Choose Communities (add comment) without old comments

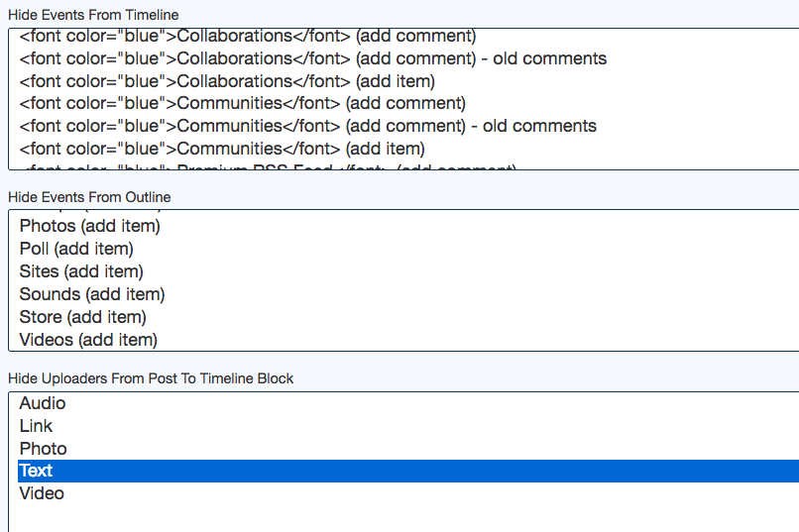(242, 103)
